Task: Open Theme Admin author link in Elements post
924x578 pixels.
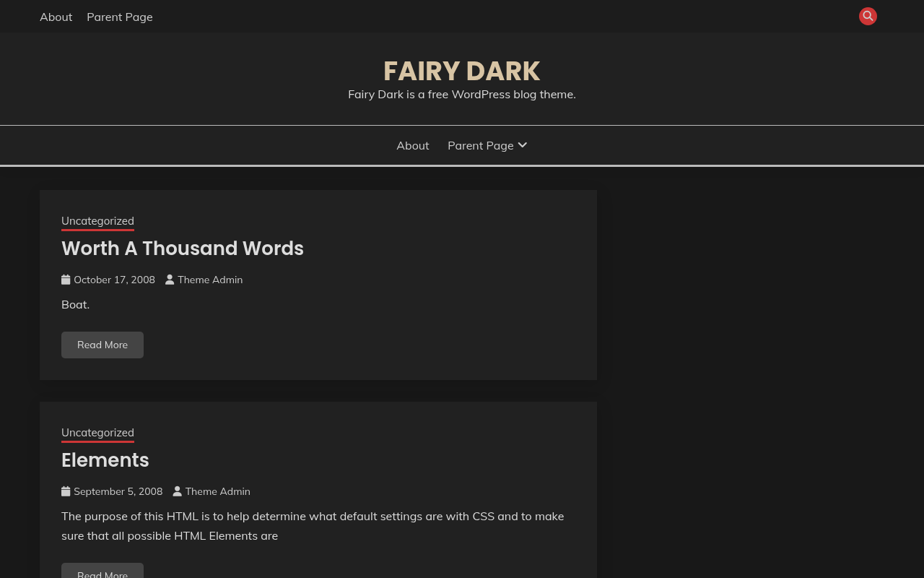Action: pyautogui.click(x=218, y=491)
